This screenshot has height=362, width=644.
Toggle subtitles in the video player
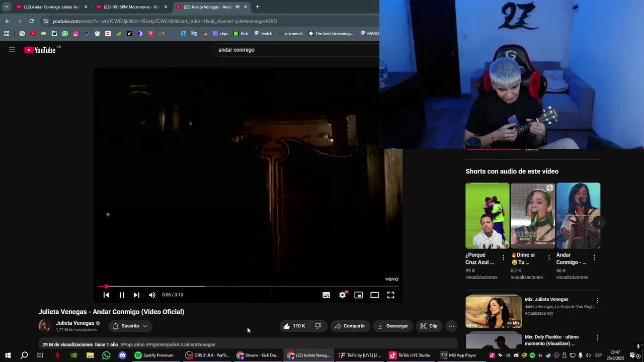click(x=327, y=295)
